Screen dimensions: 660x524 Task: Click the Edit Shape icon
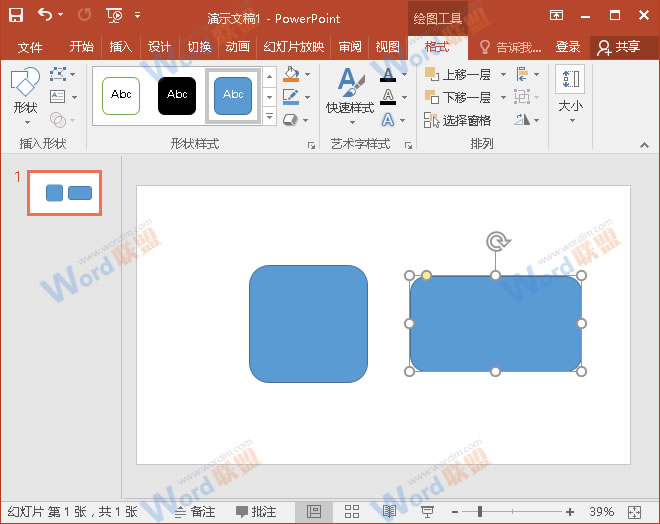[58, 75]
